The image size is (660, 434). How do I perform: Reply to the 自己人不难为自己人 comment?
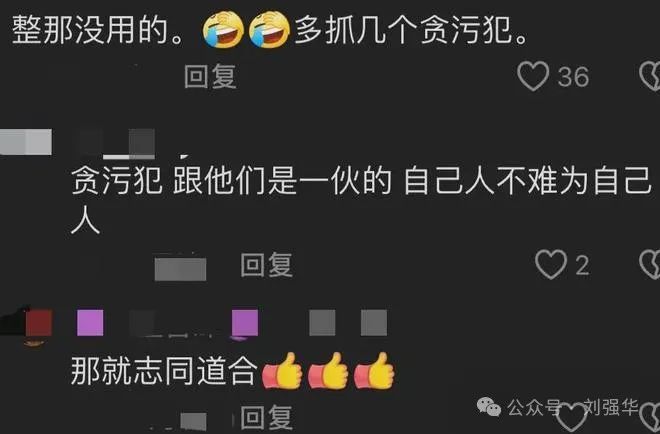[x=266, y=265]
